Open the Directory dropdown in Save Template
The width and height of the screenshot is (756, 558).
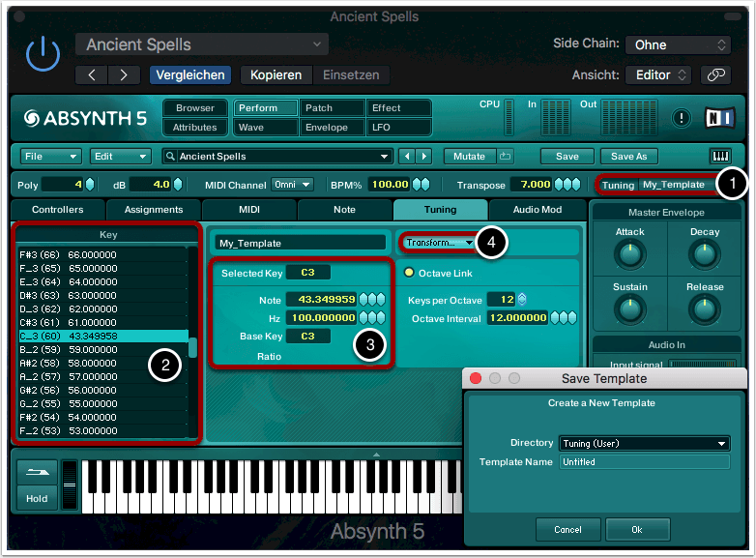[644, 443]
